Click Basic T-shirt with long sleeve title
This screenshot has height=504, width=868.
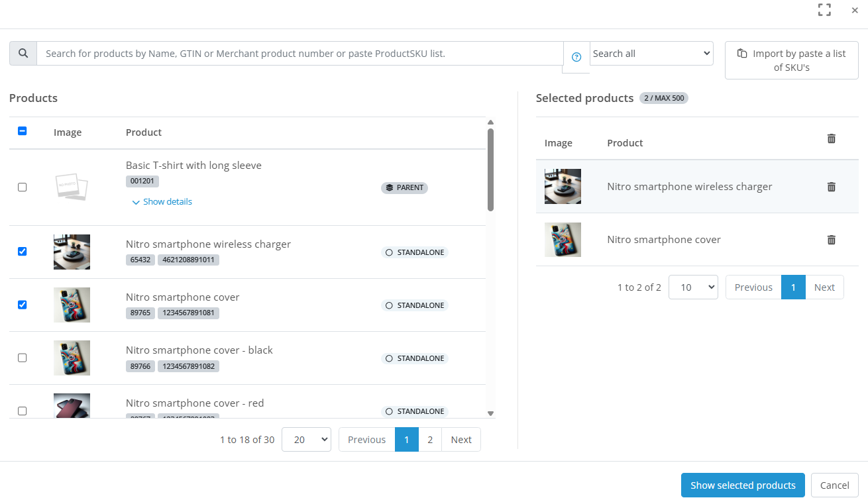(x=193, y=166)
